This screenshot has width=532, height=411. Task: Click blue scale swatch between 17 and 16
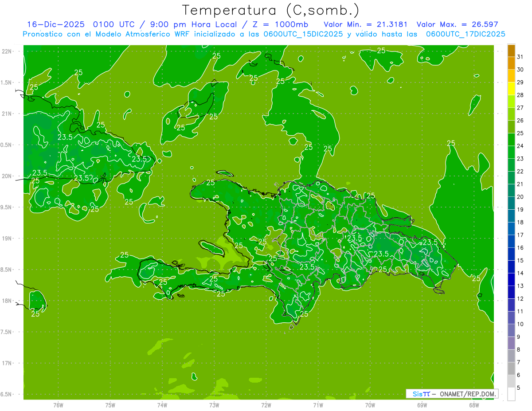[511, 241]
